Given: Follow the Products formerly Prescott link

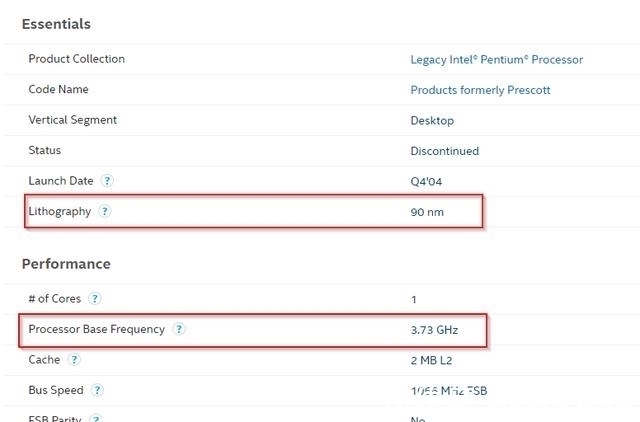Looking at the screenshot, I should [x=480, y=90].
